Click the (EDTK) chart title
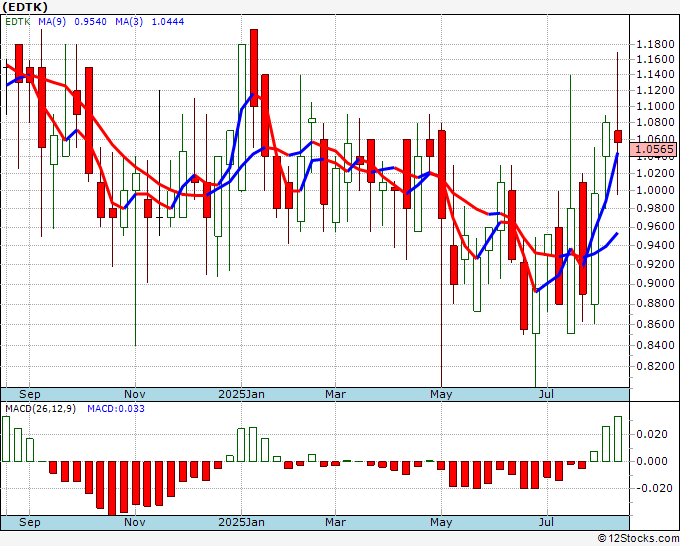The width and height of the screenshot is (680, 546). [x=25, y=7]
